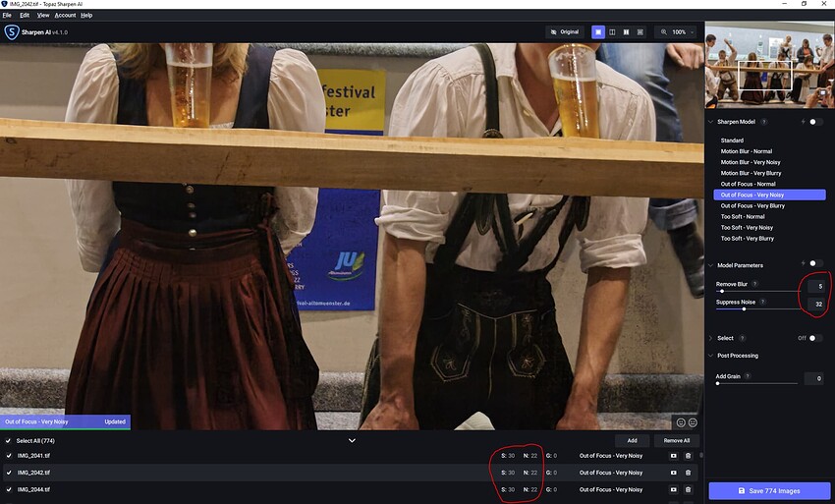Viewport: 835px width, 504px height.
Task: Open the Edit menu
Action: pyautogui.click(x=26, y=16)
